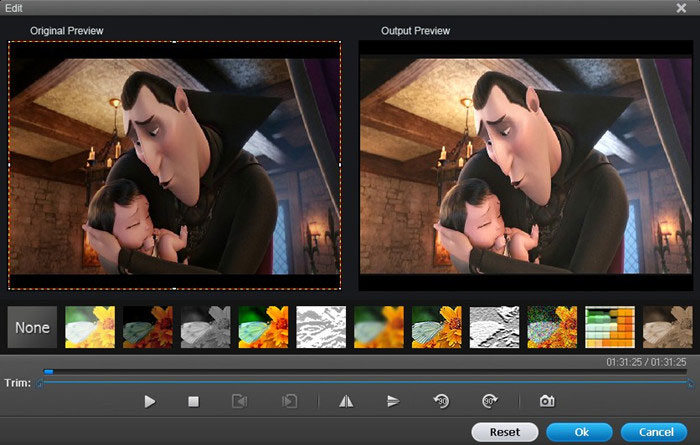Image resolution: width=700 pixels, height=445 pixels.
Task: Click the Reset button
Action: (505, 432)
